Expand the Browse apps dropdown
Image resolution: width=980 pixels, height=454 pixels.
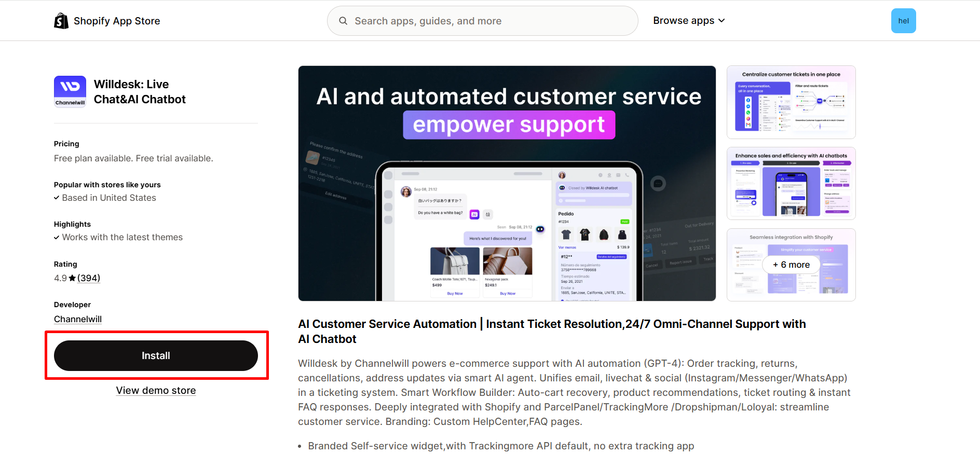click(689, 21)
